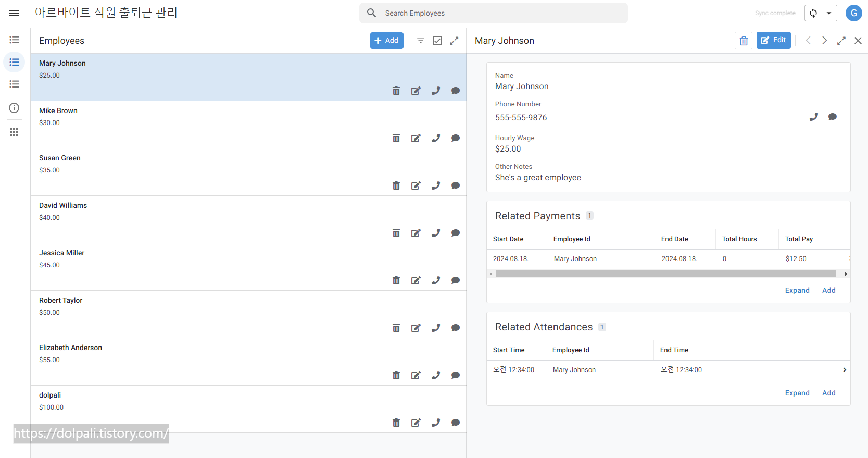
Task: Expand the Related Attendances table
Action: (x=797, y=393)
